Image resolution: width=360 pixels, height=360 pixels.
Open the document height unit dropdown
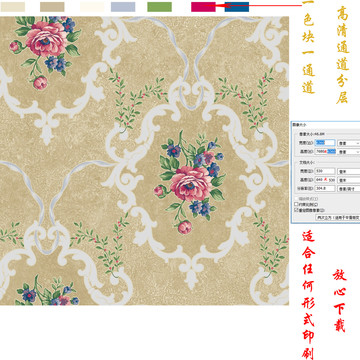tap(349, 180)
